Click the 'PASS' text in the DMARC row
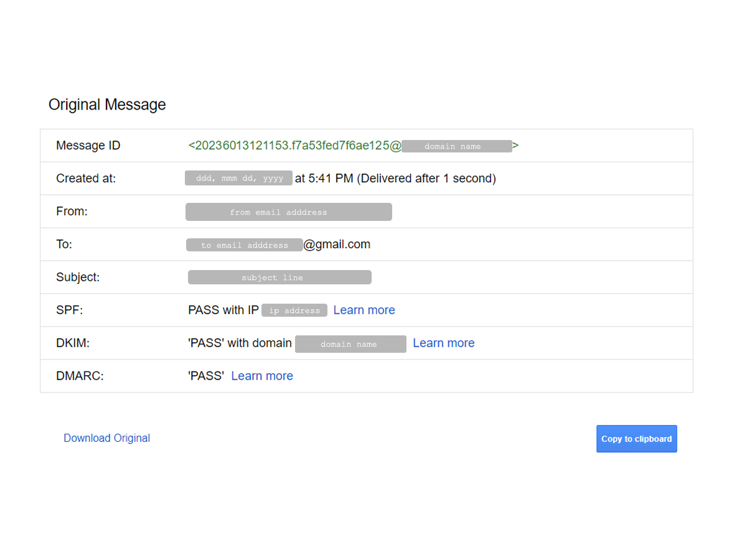 (205, 376)
